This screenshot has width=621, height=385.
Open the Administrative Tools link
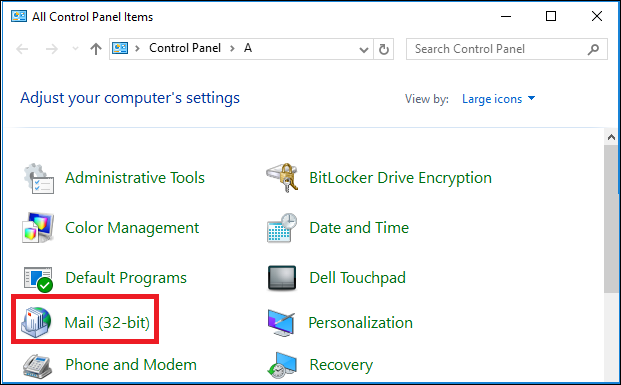(135, 178)
